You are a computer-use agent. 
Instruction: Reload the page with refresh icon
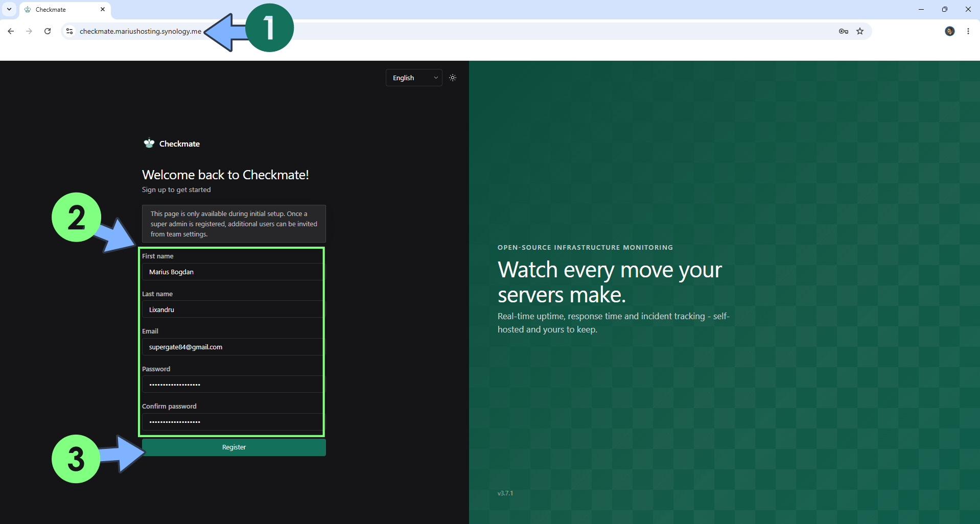pos(48,31)
